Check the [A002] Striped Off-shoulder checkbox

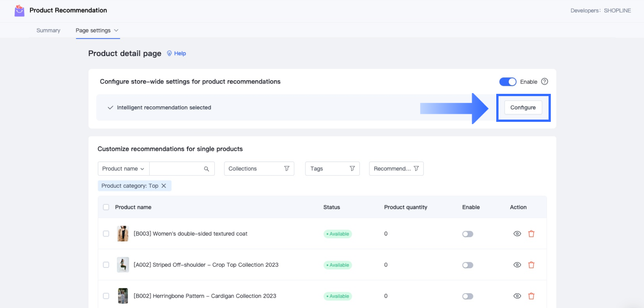tap(106, 265)
